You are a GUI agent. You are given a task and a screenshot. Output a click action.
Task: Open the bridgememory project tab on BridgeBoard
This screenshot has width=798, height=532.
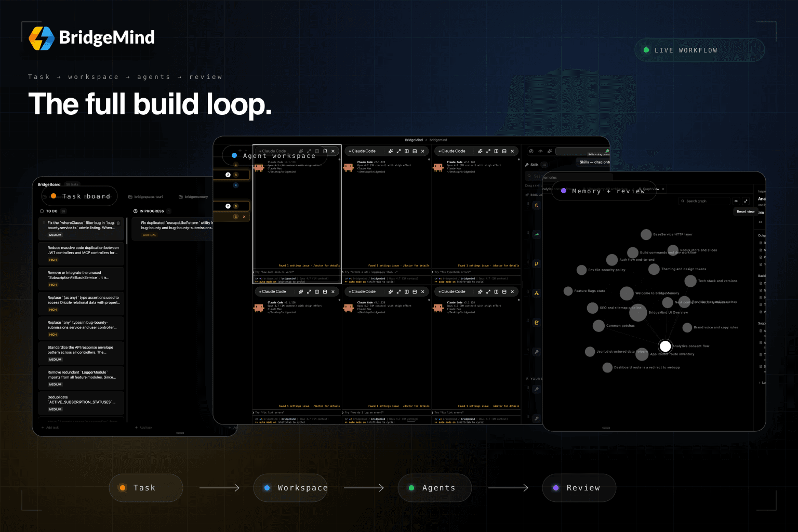(x=193, y=197)
